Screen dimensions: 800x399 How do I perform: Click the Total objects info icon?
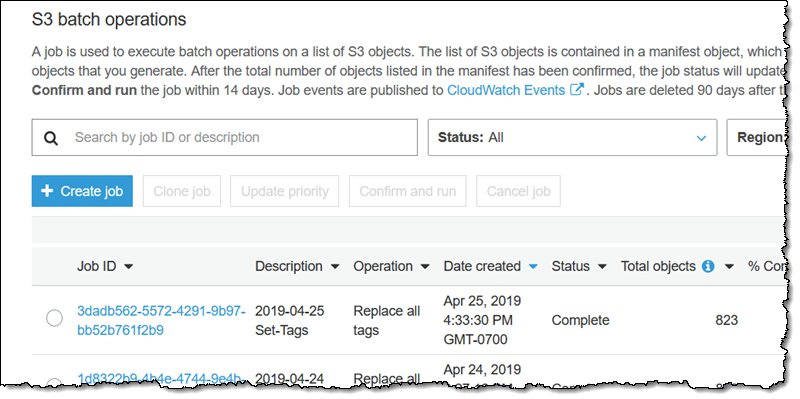point(708,266)
